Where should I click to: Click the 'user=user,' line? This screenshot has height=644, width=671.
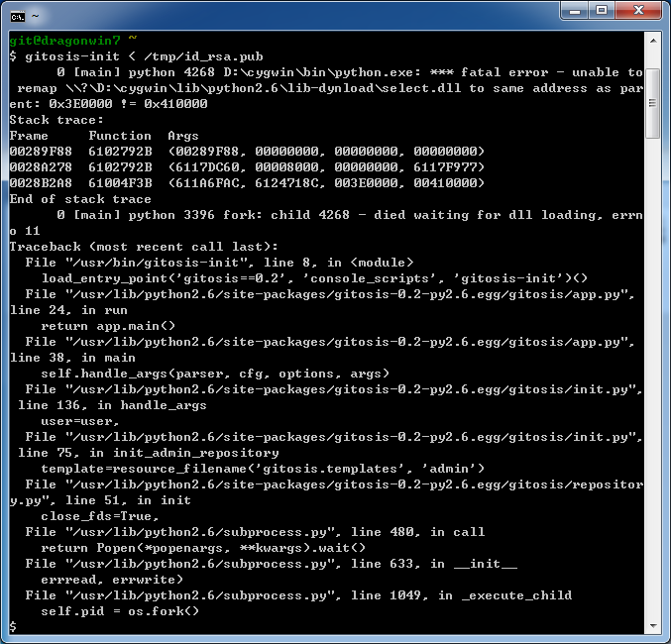[x=80, y=421]
